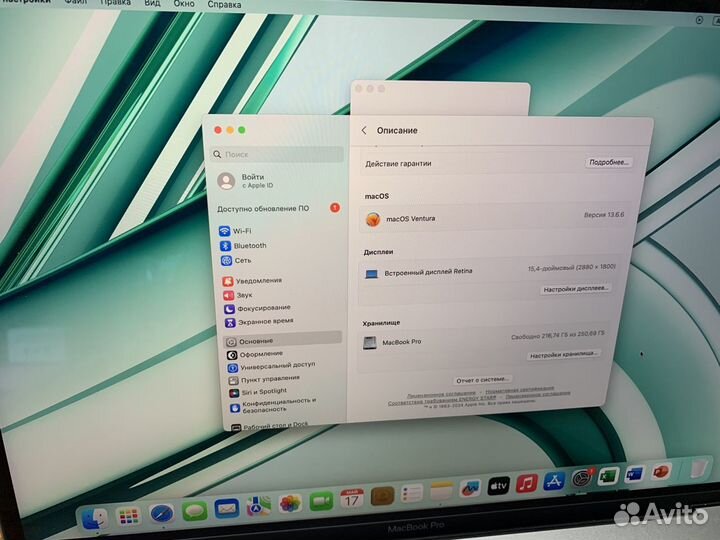Open Messages from the Dock
The width and height of the screenshot is (720, 540).
pyautogui.click(x=195, y=511)
